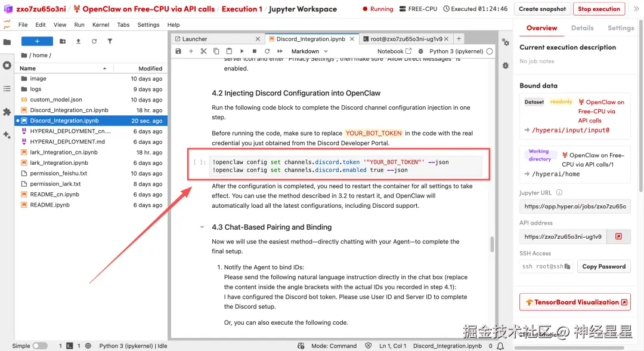
Task: Open the File menu
Action: 23,24
